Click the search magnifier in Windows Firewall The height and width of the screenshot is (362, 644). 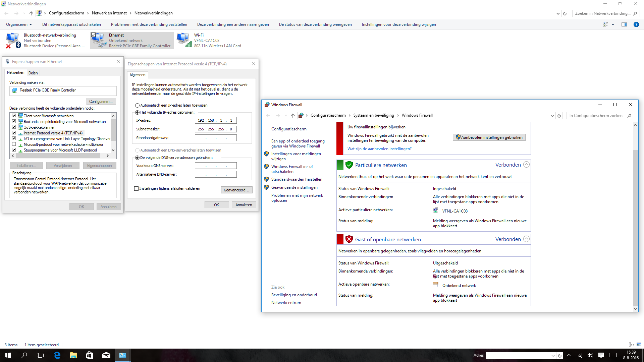pos(629,116)
